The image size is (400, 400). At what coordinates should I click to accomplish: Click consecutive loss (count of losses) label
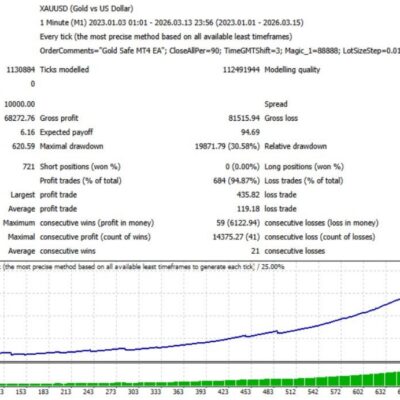320,237
